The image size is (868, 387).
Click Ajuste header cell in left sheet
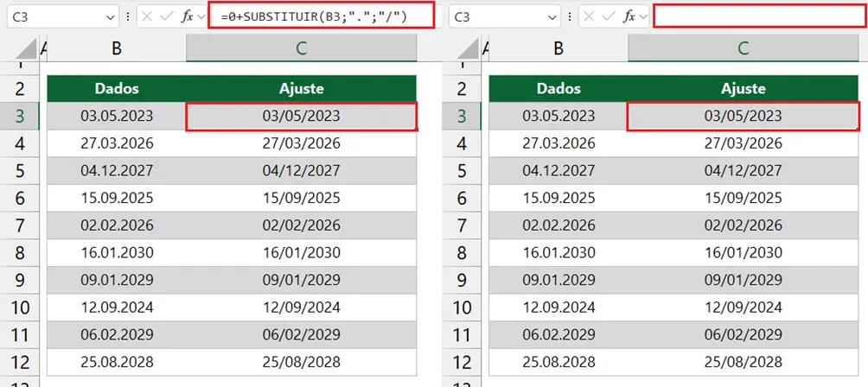coord(301,88)
